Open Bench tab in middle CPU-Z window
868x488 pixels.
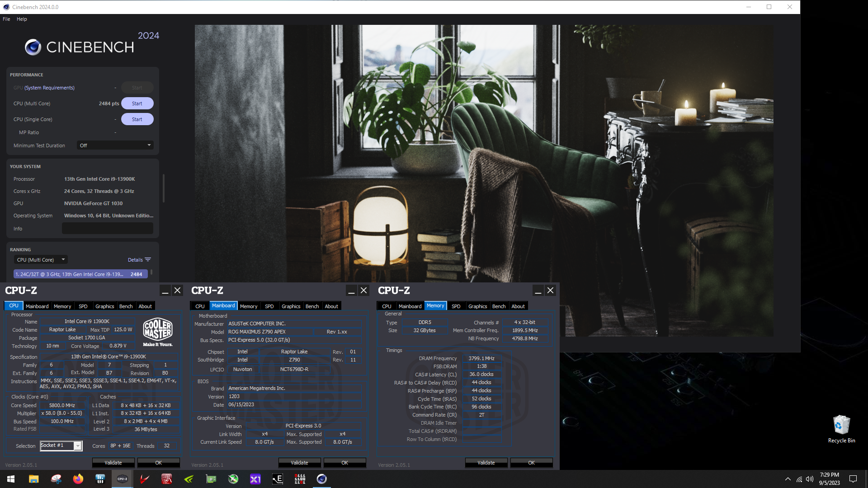pyautogui.click(x=312, y=306)
